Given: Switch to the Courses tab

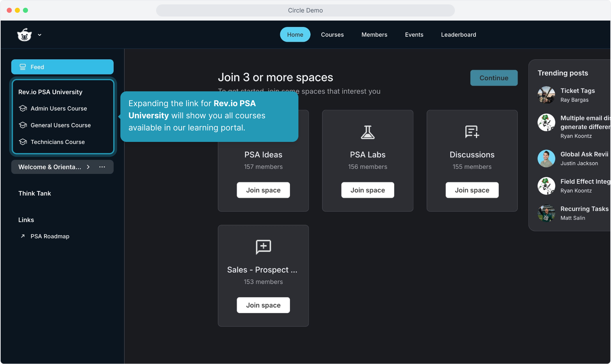Looking at the screenshot, I should (x=332, y=35).
